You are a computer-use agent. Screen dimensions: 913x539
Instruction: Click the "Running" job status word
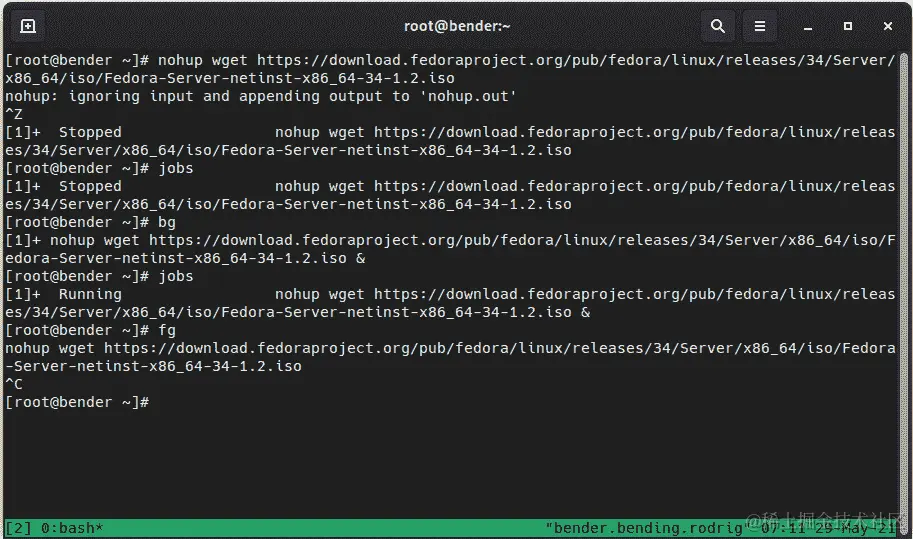tap(90, 294)
